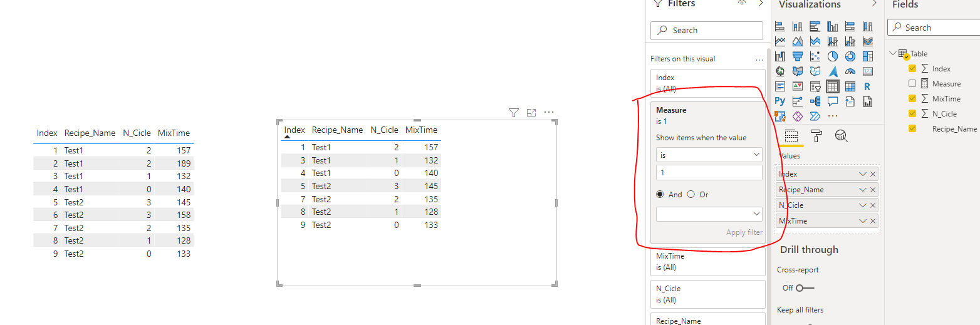Select the Funnel visual
Screen dimensions: 980x325
coord(798,56)
